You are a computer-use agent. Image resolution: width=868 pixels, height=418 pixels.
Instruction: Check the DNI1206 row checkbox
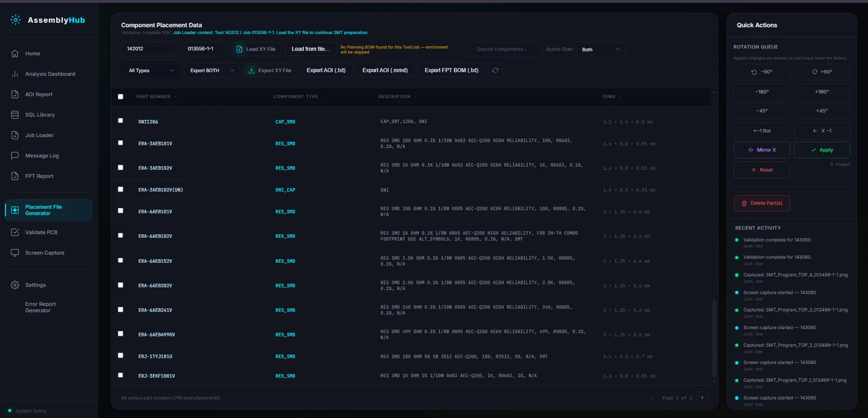[x=120, y=121]
